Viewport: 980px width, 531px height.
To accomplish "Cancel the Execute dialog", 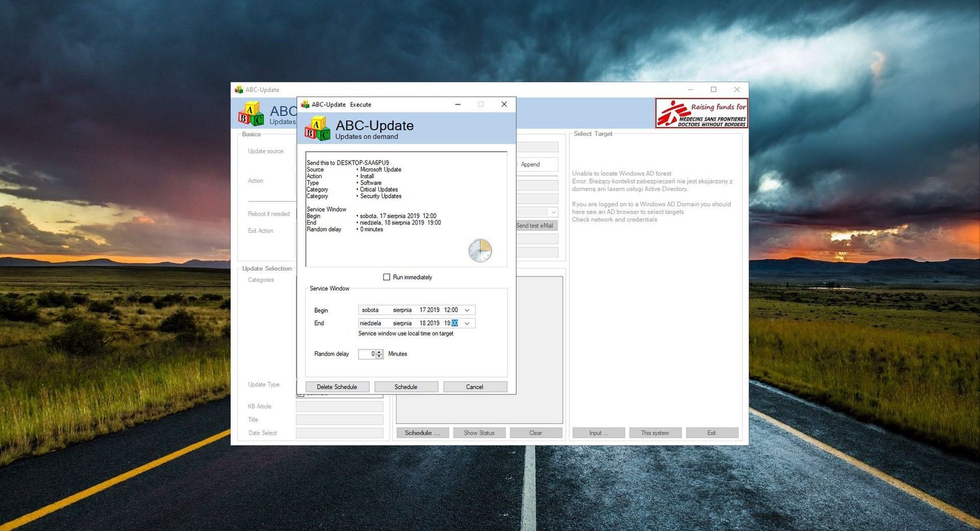I will pyautogui.click(x=475, y=387).
